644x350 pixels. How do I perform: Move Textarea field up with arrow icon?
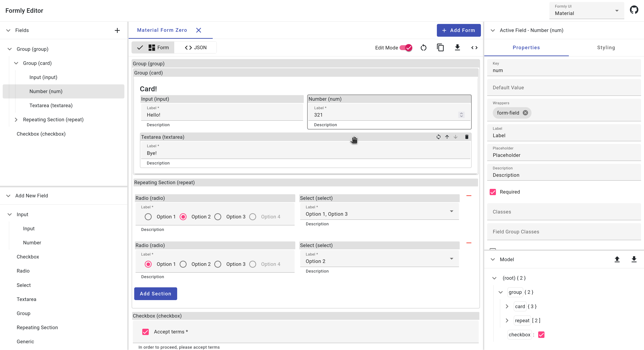coord(447,137)
